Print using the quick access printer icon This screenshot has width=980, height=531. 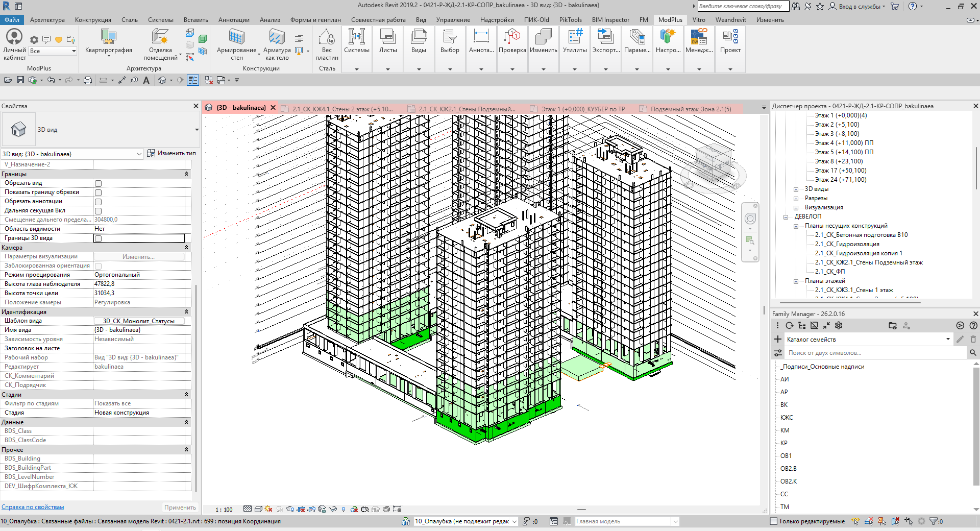point(88,80)
